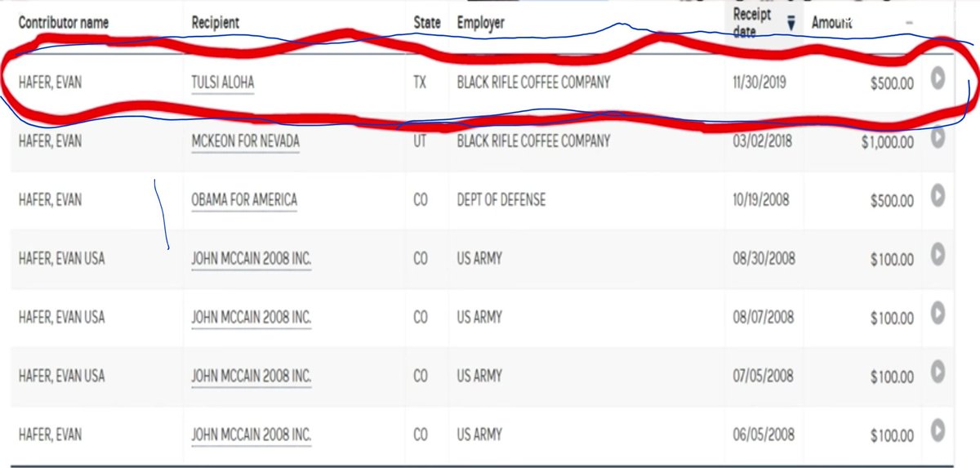Click HAFER, EVAN USA in the 07/05/2008 row
The image size is (980, 468).
62,377
